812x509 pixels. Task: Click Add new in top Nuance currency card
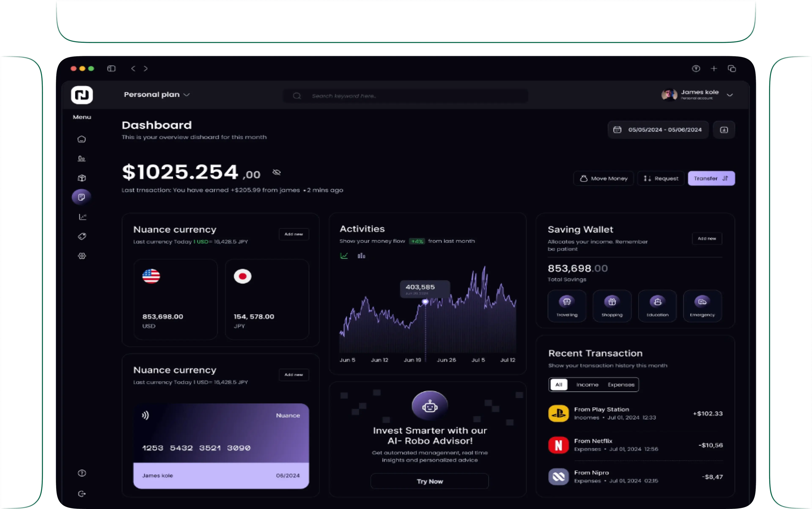(x=294, y=234)
